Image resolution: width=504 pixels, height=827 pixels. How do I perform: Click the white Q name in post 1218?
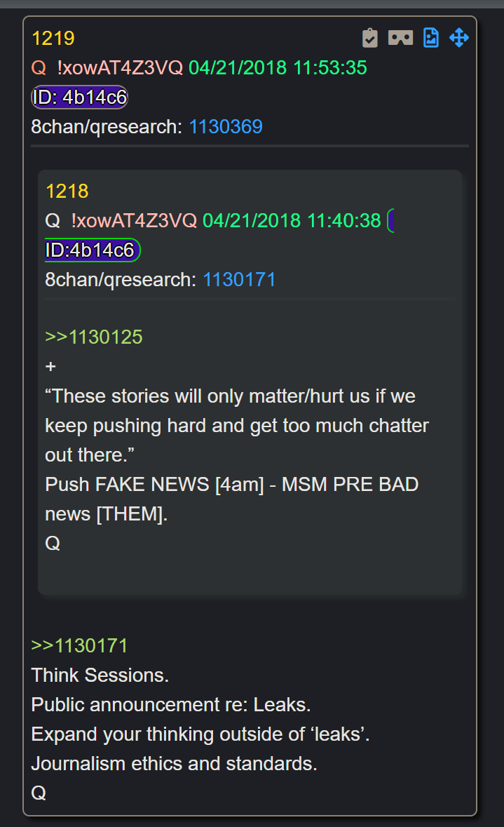tap(53, 220)
